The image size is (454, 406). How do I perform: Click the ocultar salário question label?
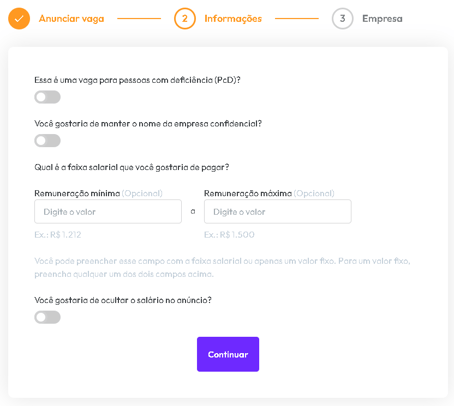click(123, 300)
